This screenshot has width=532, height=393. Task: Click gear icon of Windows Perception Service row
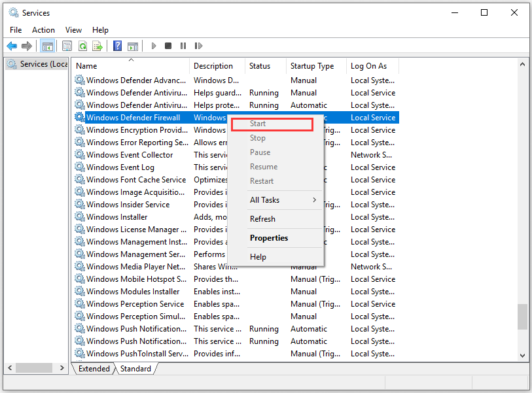point(80,303)
